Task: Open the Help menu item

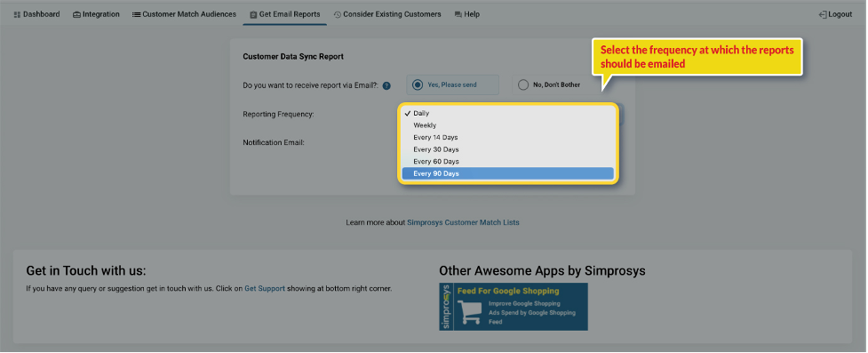Action: coord(466,14)
